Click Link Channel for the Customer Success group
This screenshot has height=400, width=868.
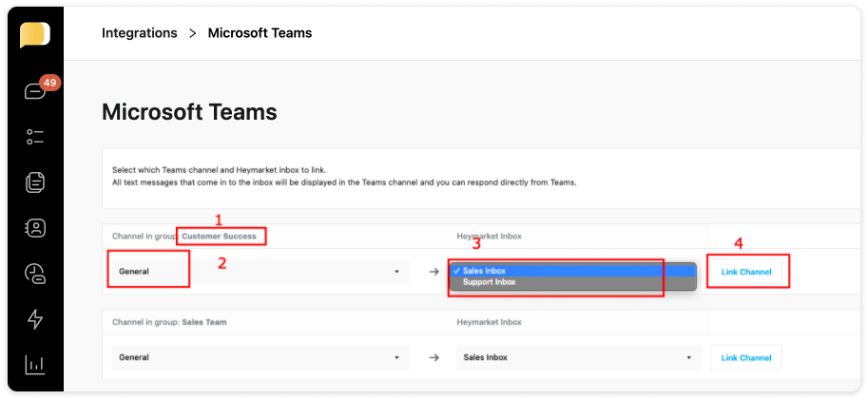pyautogui.click(x=745, y=272)
